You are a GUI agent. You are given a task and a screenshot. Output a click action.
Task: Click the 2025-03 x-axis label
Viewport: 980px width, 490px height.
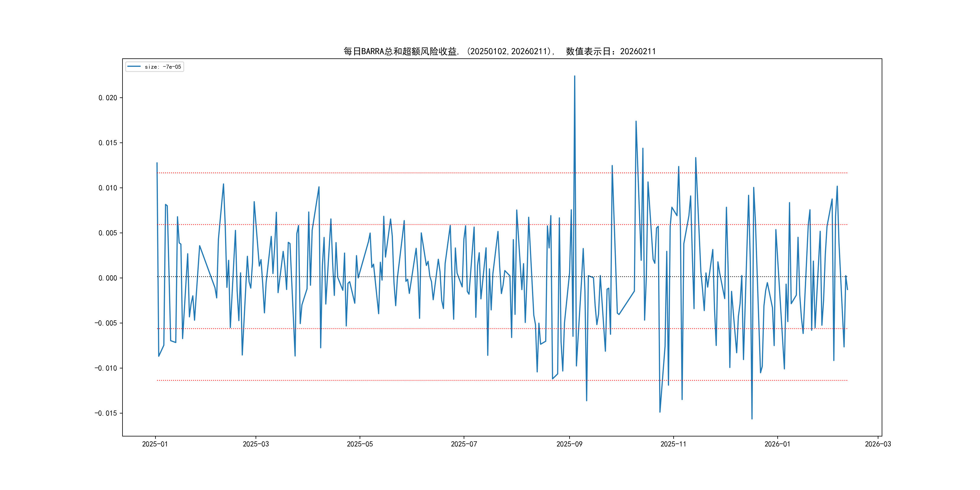click(x=256, y=444)
